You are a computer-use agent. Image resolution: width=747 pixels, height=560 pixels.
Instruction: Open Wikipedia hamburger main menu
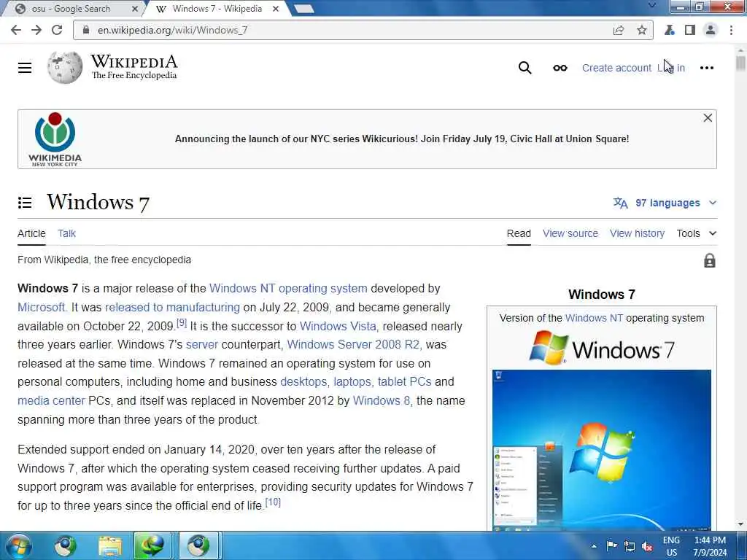click(25, 68)
